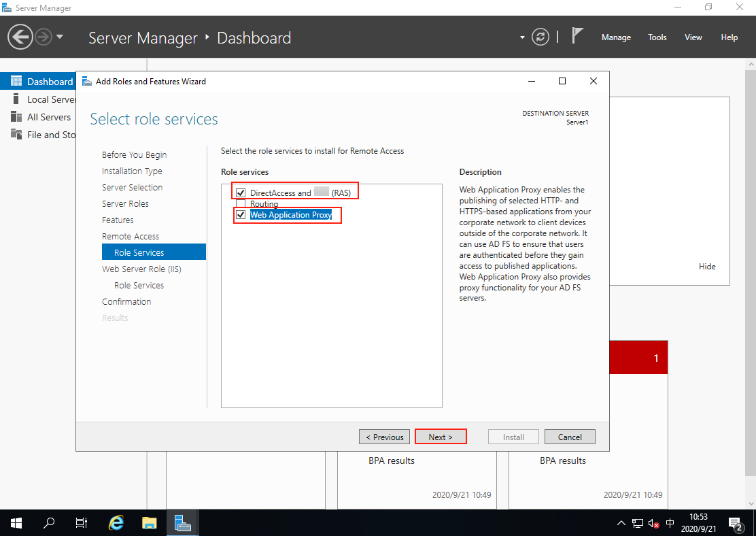Open the Tools menu
The width and height of the screenshot is (756, 536).
pyautogui.click(x=657, y=37)
